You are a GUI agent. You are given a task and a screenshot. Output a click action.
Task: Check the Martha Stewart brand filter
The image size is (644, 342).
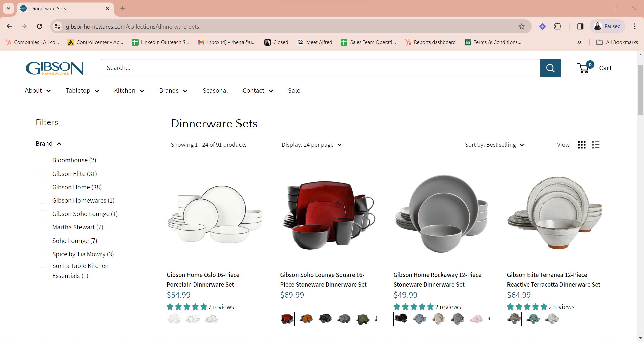43,227
